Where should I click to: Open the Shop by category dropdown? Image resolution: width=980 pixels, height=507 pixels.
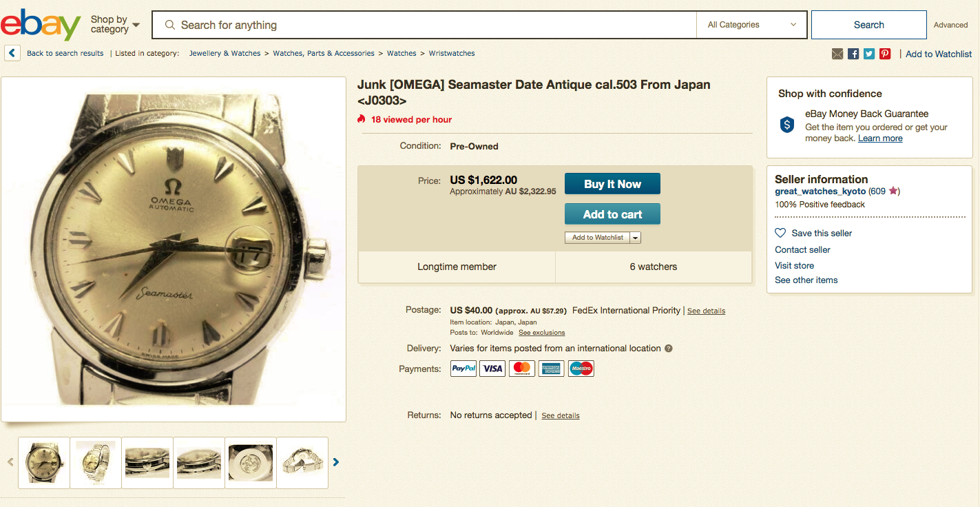tap(115, 25)
